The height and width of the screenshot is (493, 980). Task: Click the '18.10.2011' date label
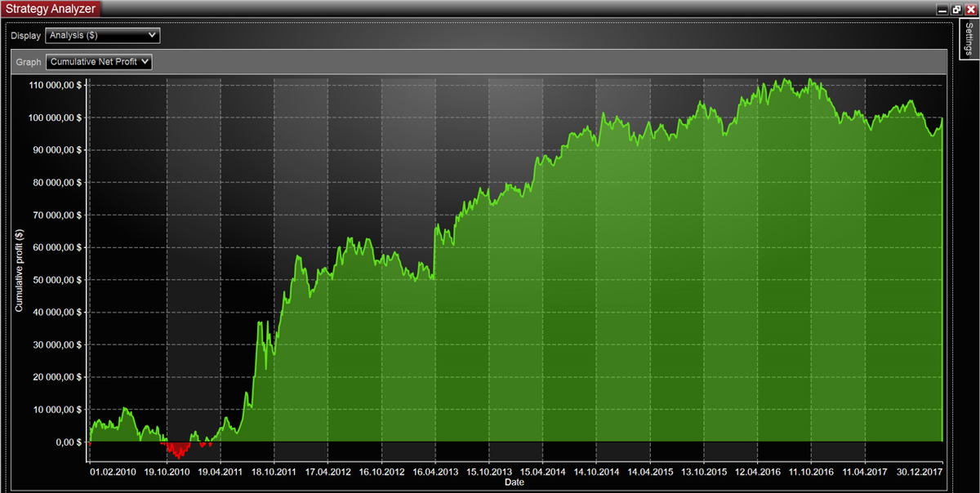coord(274,472)
